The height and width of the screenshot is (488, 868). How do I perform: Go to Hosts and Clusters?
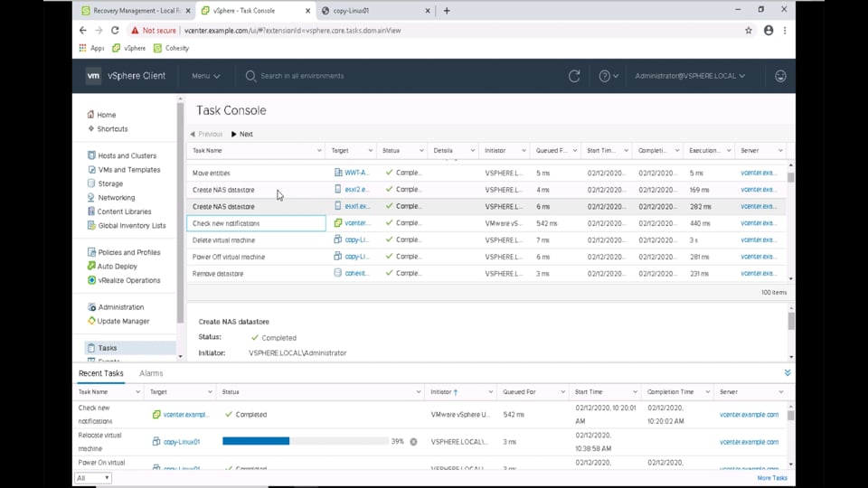click(x=122, y=155)
